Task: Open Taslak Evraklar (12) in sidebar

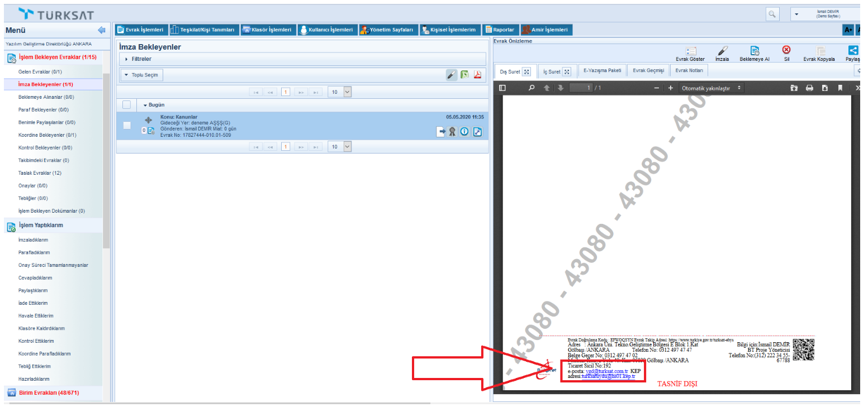Action: point(40,173)
